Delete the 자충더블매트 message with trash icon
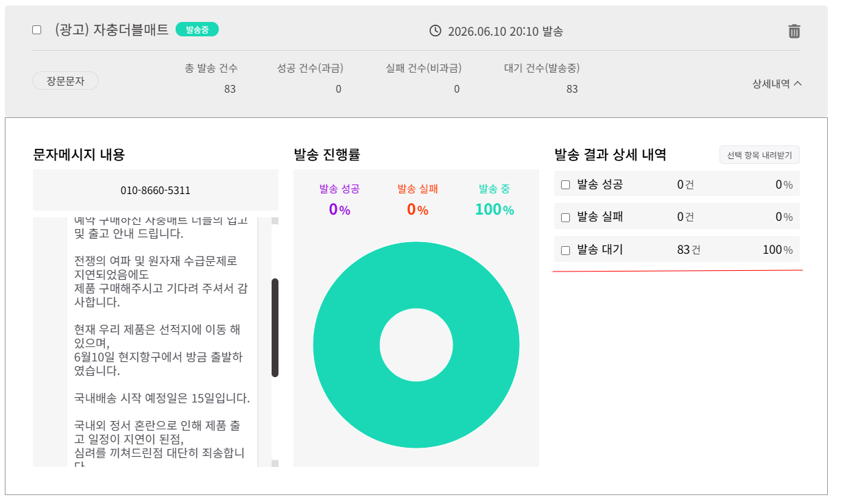 pyautogui.click(x=794, y=31)
